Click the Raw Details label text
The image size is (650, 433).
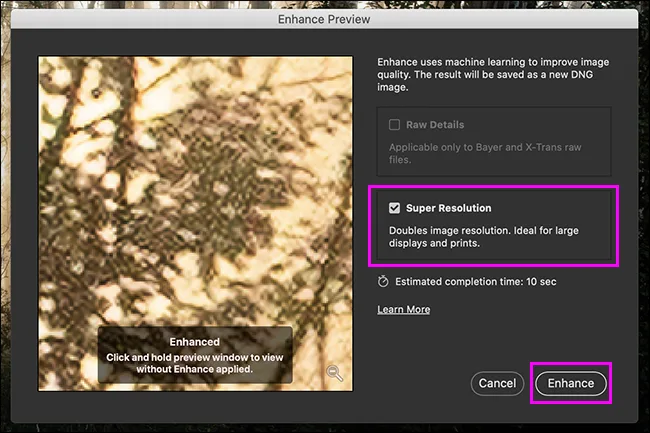coord(435,125)
